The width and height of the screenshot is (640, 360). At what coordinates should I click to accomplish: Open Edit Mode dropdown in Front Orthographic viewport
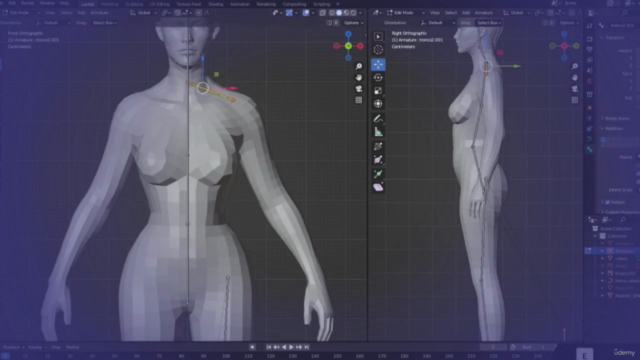(x=21, y=13)
